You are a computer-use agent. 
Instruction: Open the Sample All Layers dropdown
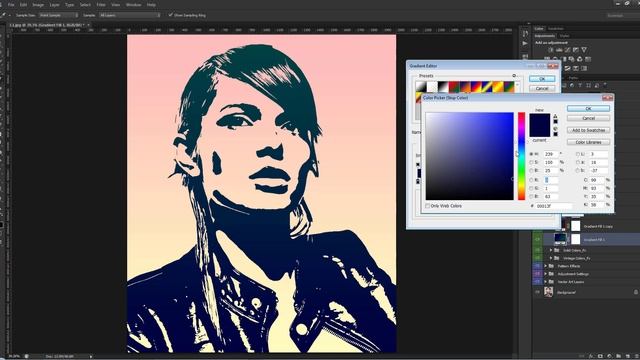[130, 15]
